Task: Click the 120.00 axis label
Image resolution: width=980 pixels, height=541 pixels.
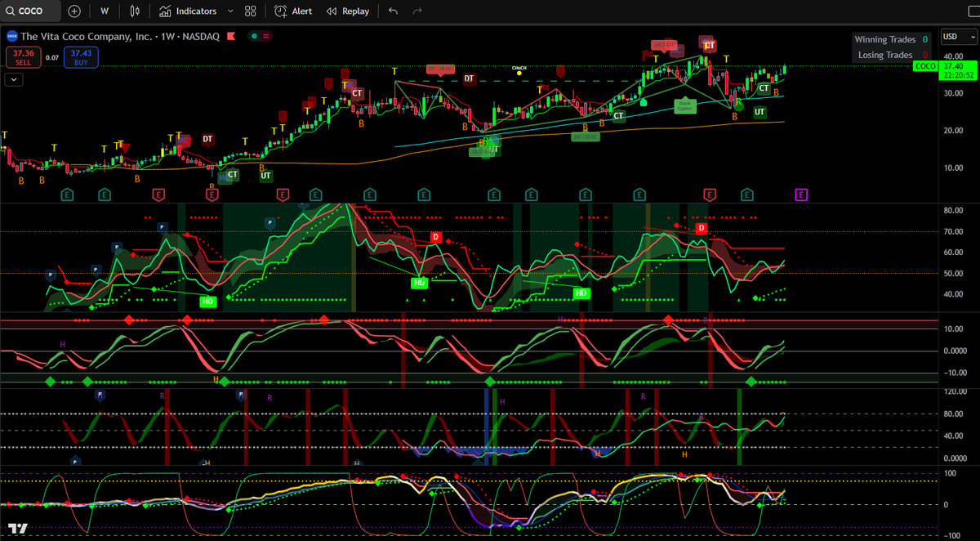Action: (954, 392)
